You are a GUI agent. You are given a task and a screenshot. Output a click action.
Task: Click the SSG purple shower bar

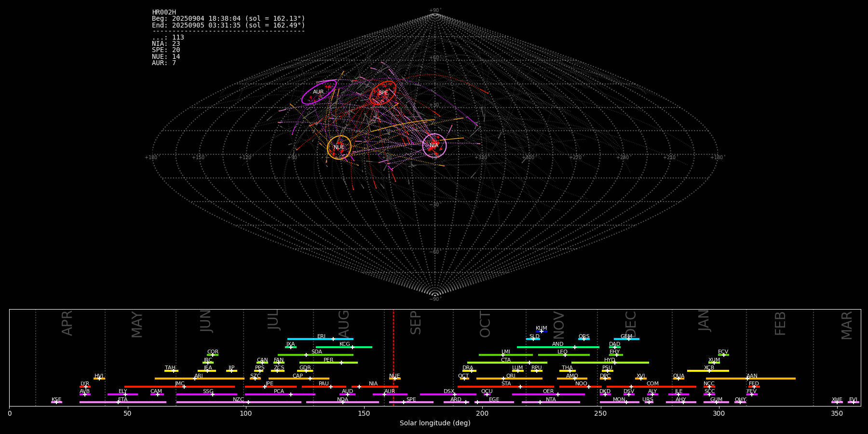[207, 394]
